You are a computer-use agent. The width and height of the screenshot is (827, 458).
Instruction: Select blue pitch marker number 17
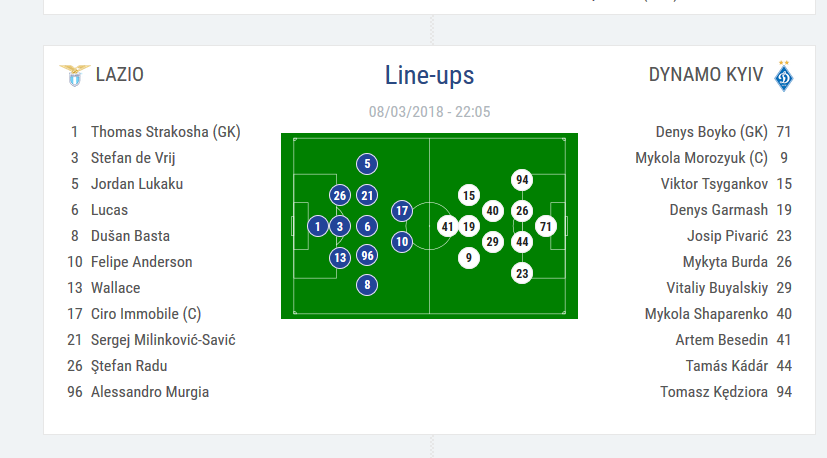[x=402, y=211]
